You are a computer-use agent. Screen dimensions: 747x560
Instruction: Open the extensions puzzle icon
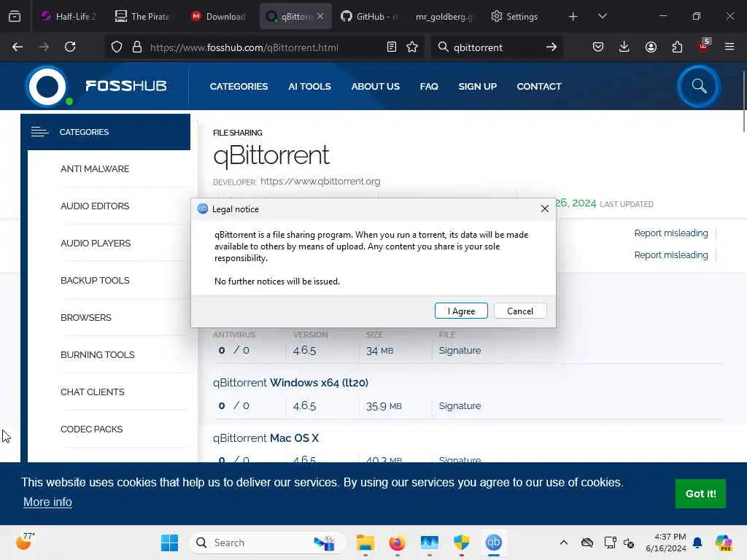coord(677,47)
